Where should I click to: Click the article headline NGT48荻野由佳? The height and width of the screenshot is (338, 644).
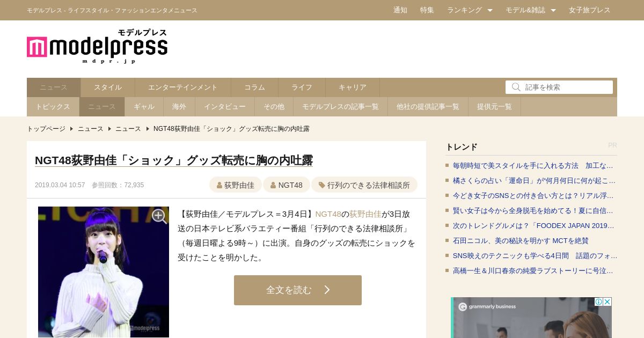(174, 160)
